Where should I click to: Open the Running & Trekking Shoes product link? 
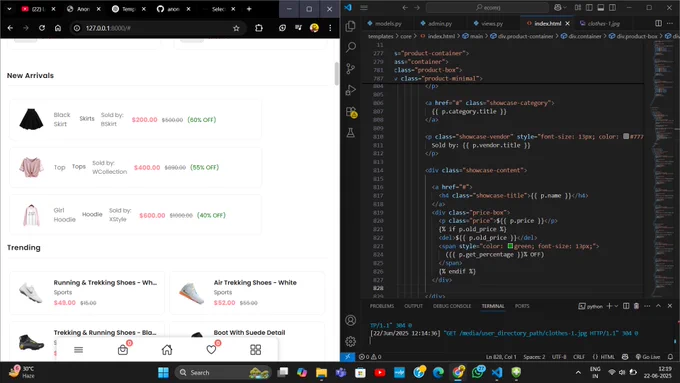pos(105,282)
